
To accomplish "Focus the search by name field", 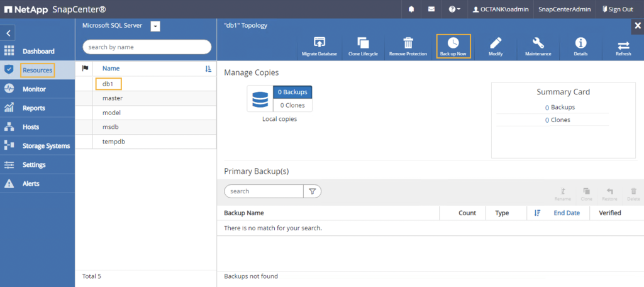I will coord(147,47).
